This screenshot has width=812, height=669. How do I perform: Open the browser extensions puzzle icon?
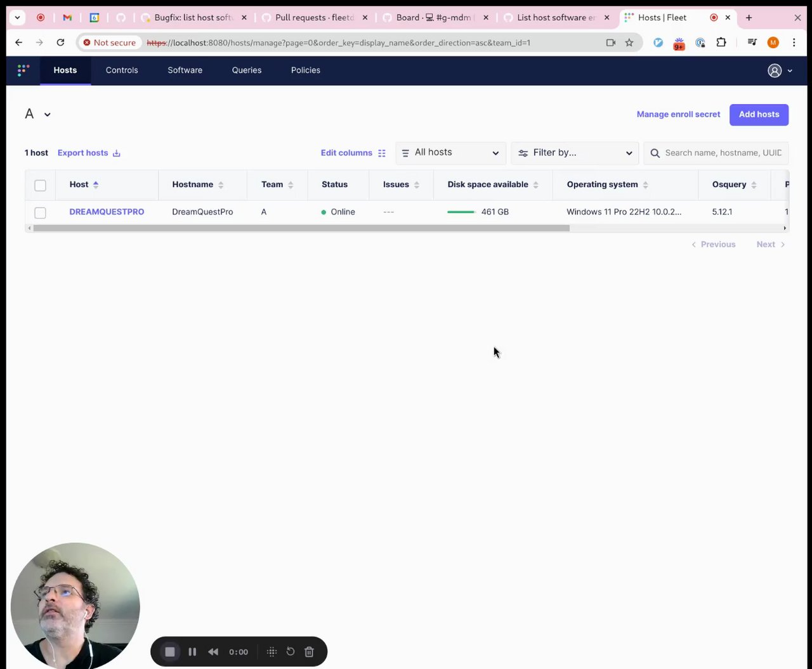(721, 42)
